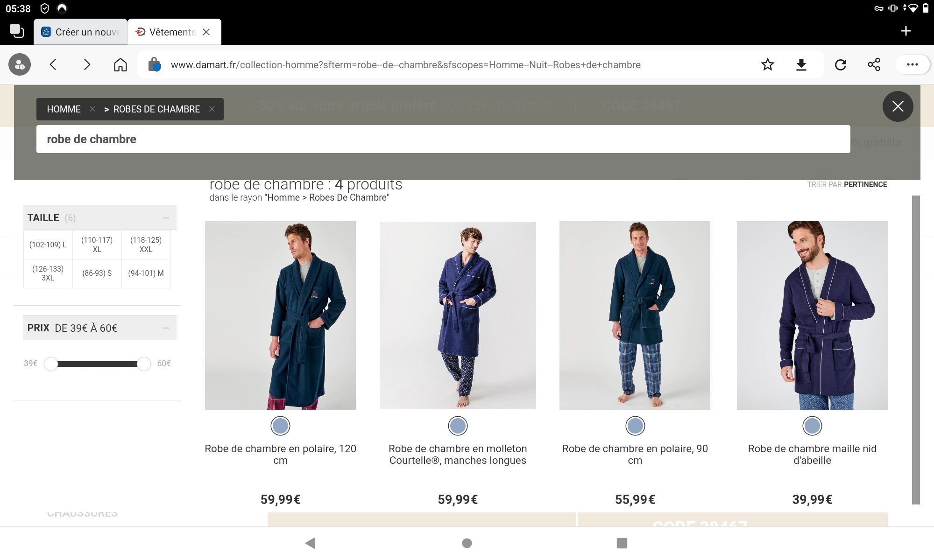Select size (102-109) L filter
The height and width of the screenshot is (560, 934).
pos(48,245)
